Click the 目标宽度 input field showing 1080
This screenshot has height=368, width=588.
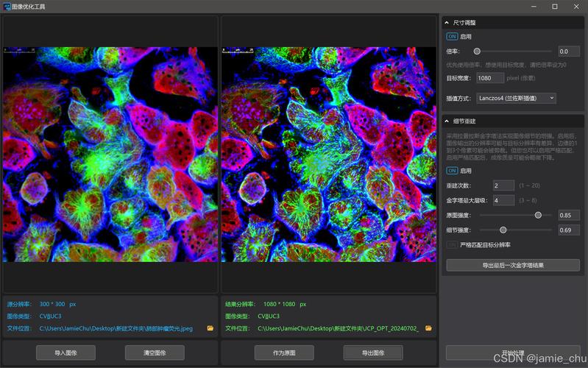pos(490,78)
